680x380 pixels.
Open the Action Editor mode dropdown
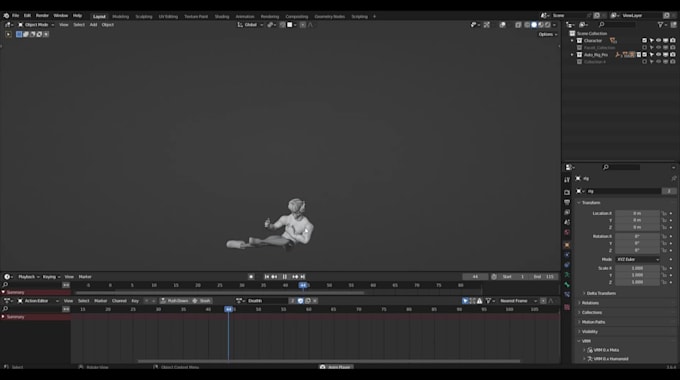pyautogui.click(x=38, y=301)
